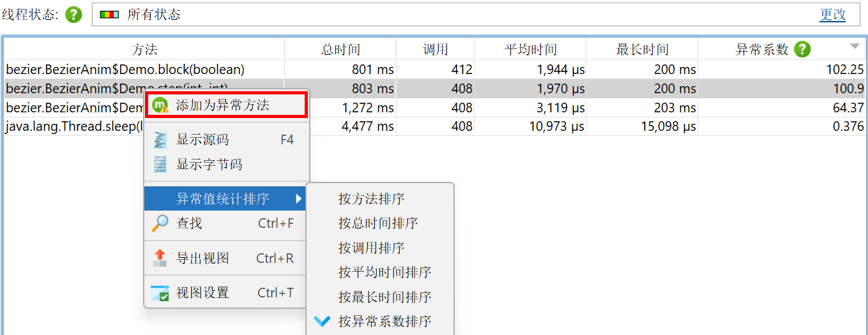Click the 添加为异常方法 method icon
868x335 pixels.
[160, 105]
